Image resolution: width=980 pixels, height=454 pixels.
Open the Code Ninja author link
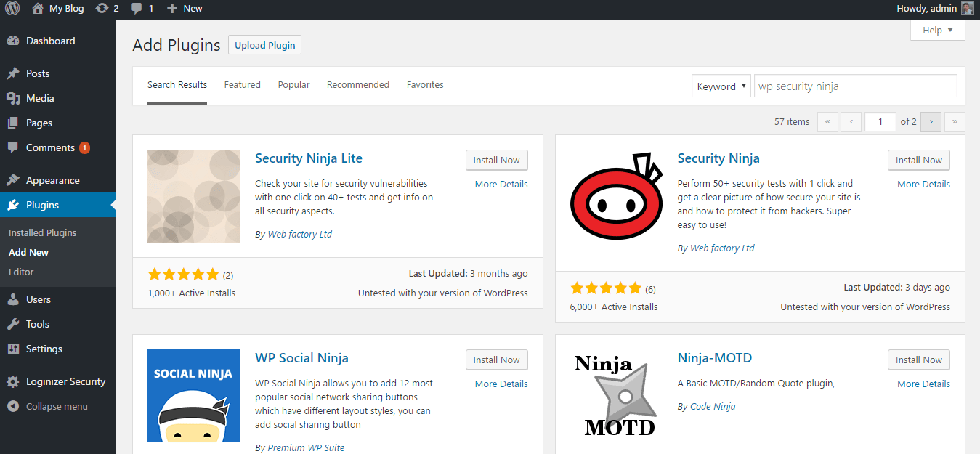[x=713, y=406]
